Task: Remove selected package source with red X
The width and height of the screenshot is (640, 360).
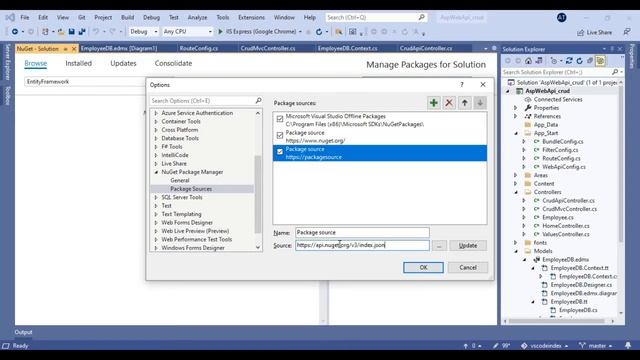Action: [449, 103]
